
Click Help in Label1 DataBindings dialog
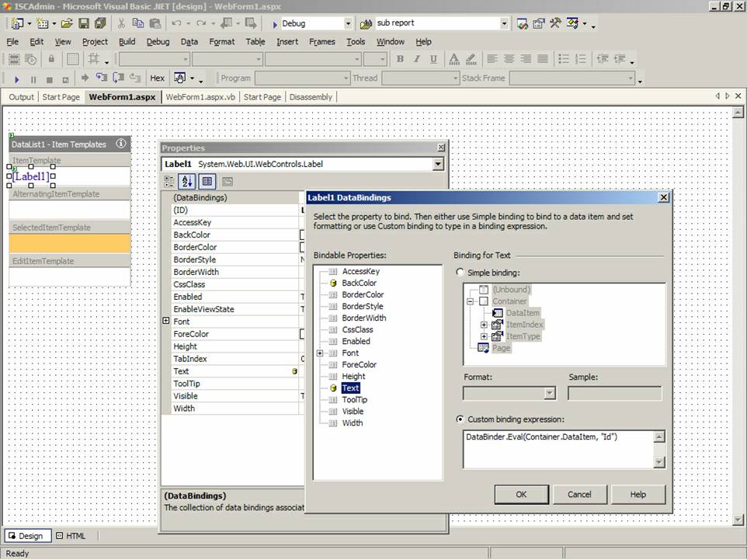638,494
